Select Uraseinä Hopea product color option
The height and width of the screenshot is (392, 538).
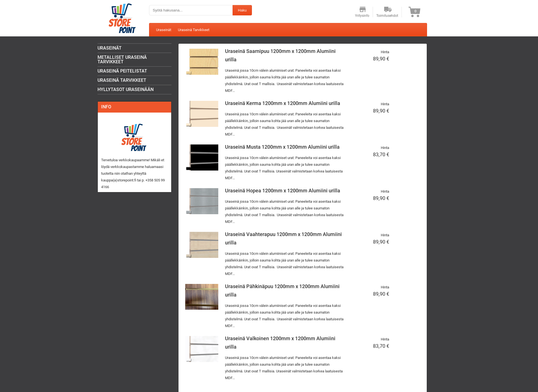click(x=202, y=201)
